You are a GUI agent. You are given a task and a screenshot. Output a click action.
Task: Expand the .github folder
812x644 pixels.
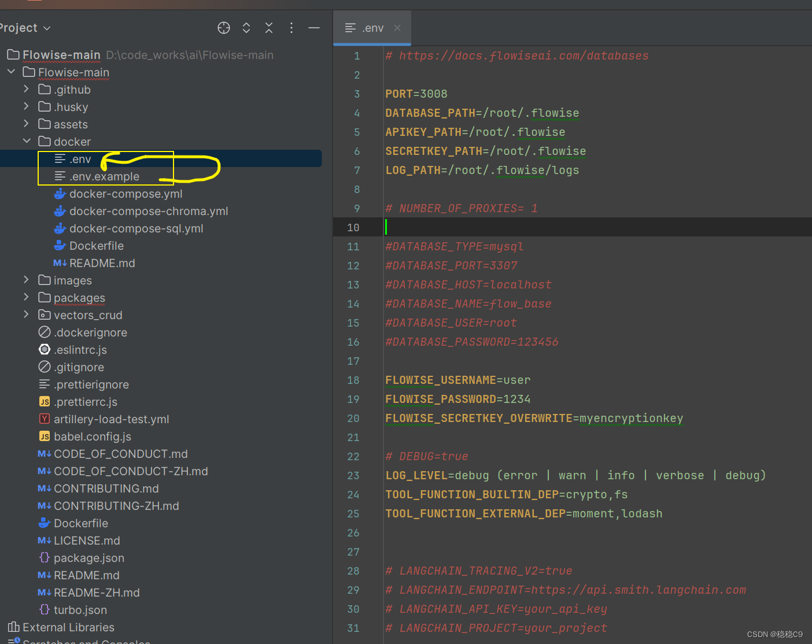point(26,89)
